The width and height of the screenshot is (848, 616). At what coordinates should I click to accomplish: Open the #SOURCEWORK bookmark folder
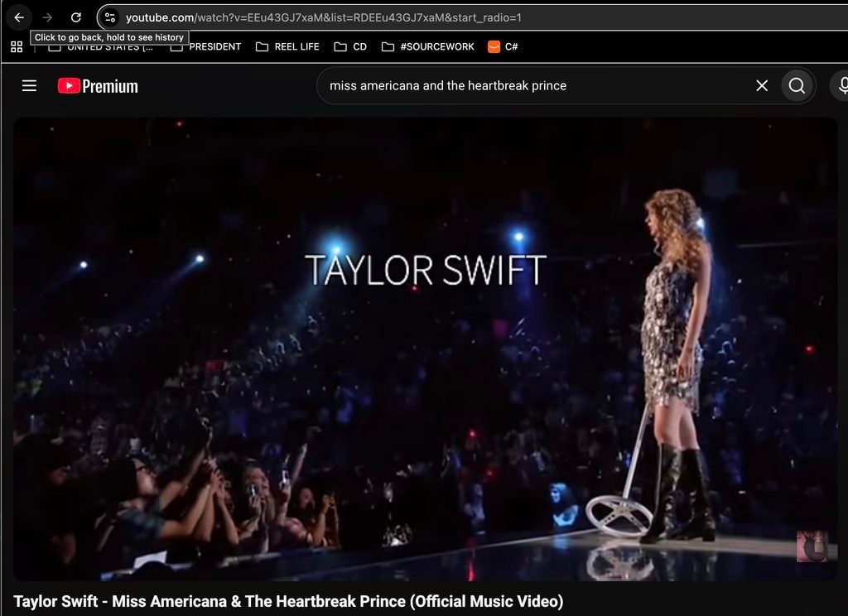tap(428, 46)
